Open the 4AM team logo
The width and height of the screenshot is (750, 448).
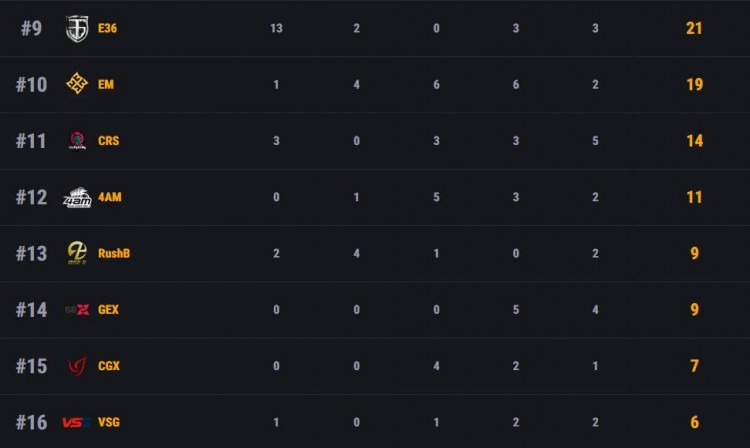click(x=77, y=198)
